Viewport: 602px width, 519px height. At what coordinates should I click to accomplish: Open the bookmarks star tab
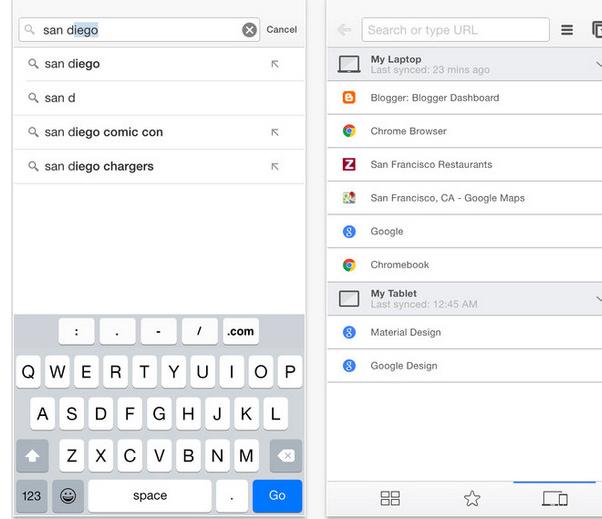point(472,498)
